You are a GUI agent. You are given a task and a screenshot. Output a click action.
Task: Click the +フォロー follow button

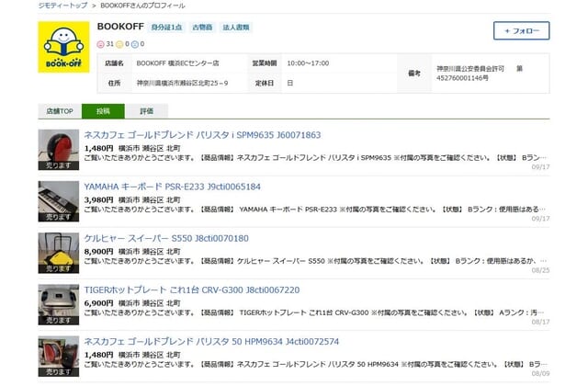tap(521, 30)
